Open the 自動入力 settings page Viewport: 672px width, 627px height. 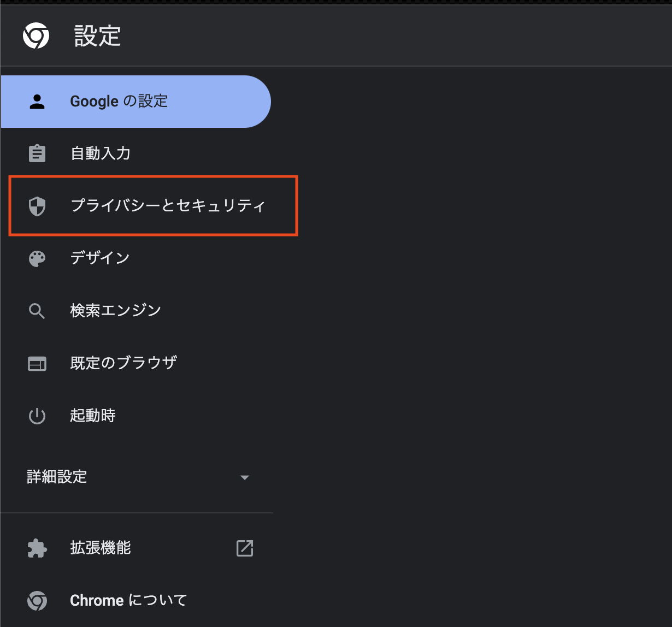(x=101, y=153)
